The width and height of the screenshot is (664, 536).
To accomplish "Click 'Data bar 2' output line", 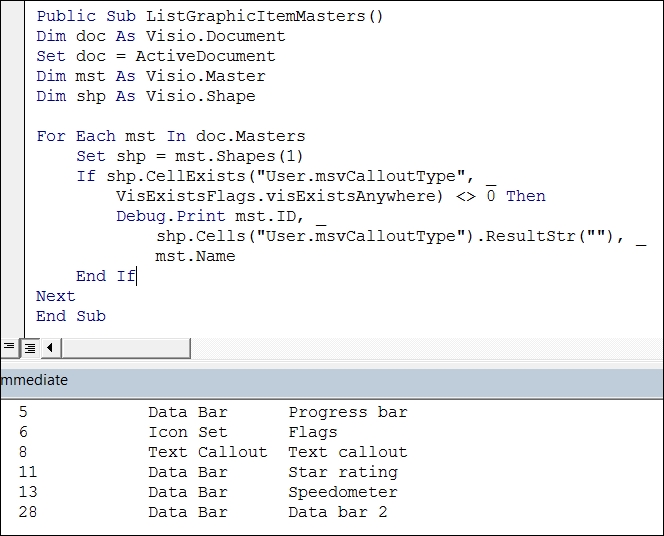I will click(x=337, y=512).
